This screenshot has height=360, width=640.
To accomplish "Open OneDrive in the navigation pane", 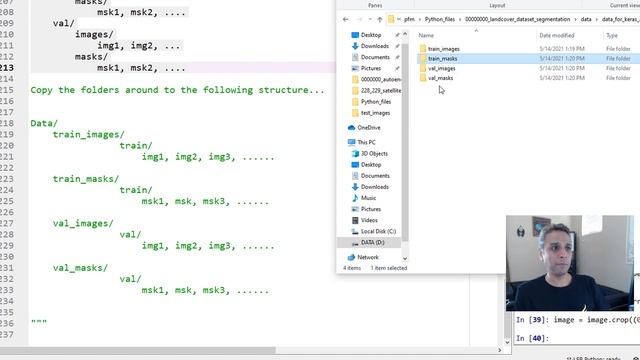I will tap(369, 128).
